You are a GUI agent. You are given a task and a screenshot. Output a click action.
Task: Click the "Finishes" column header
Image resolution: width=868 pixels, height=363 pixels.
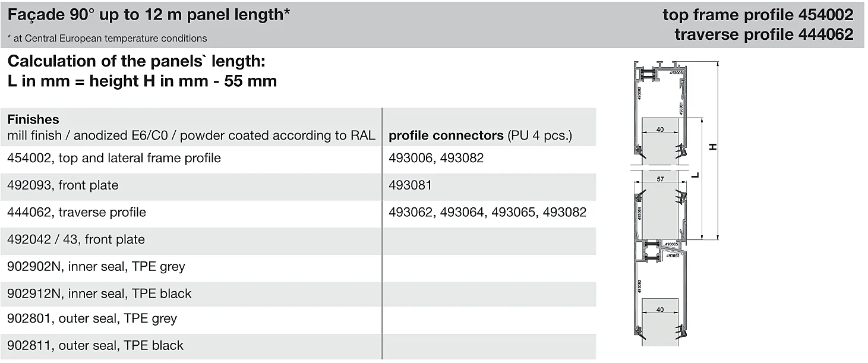pyautogui.click(x=33, y=119)
